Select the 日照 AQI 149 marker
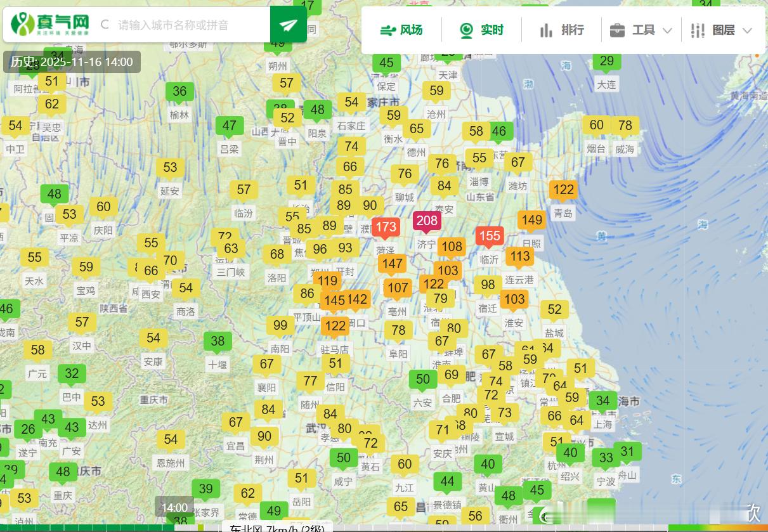The image size is (768, 532). pos(531,221)
